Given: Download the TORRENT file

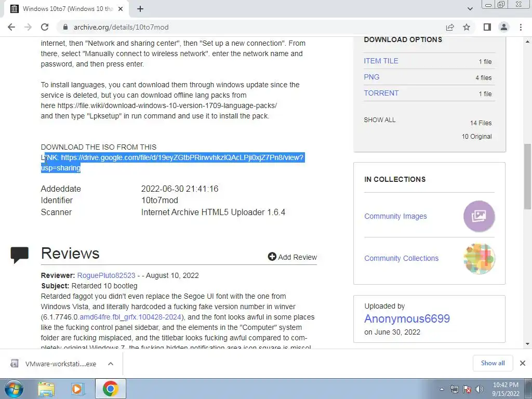Looking at the screenshot, I should (x=381, y=93).
